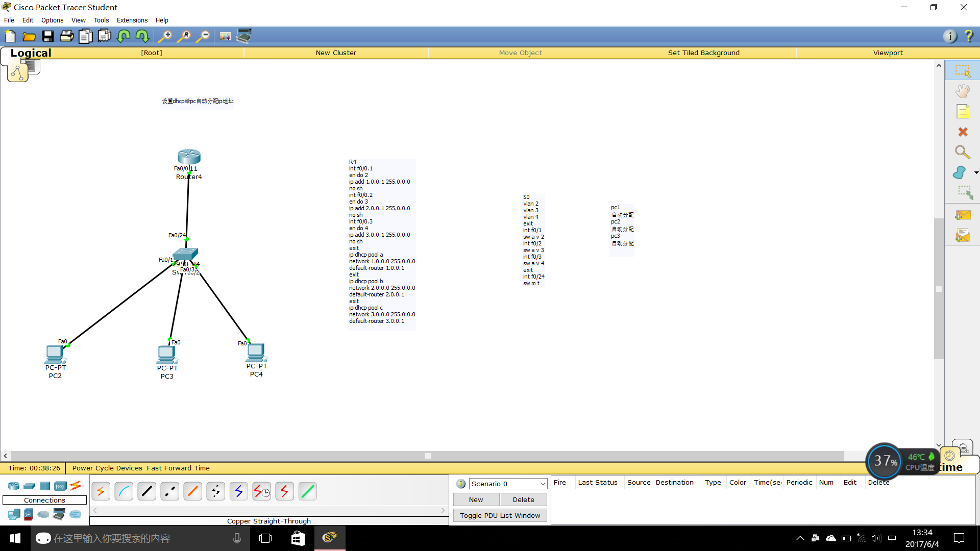The height and width of the screenshot is (551, 980).
Task: Choose the Inspect magnifier tool
Action: (x=963, y=153)
